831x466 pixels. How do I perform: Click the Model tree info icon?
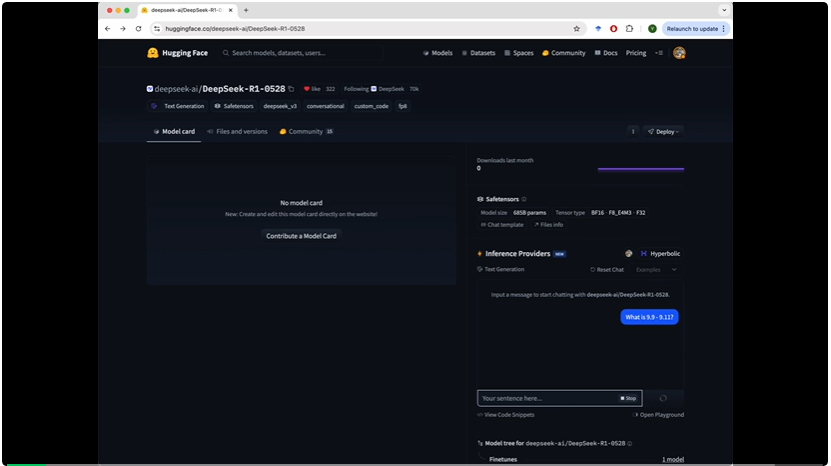(x=630, y=444)
